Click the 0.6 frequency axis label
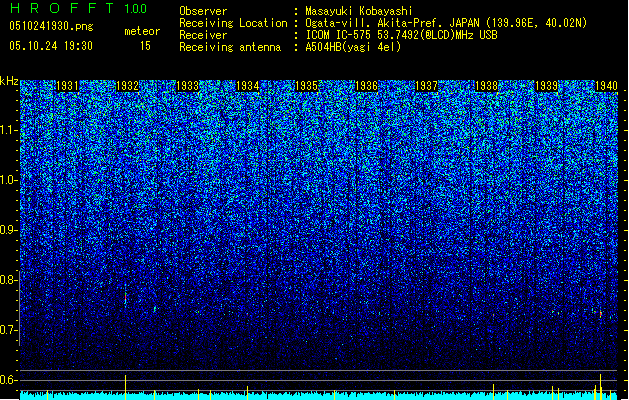The image size is (629, 400). 8,380
